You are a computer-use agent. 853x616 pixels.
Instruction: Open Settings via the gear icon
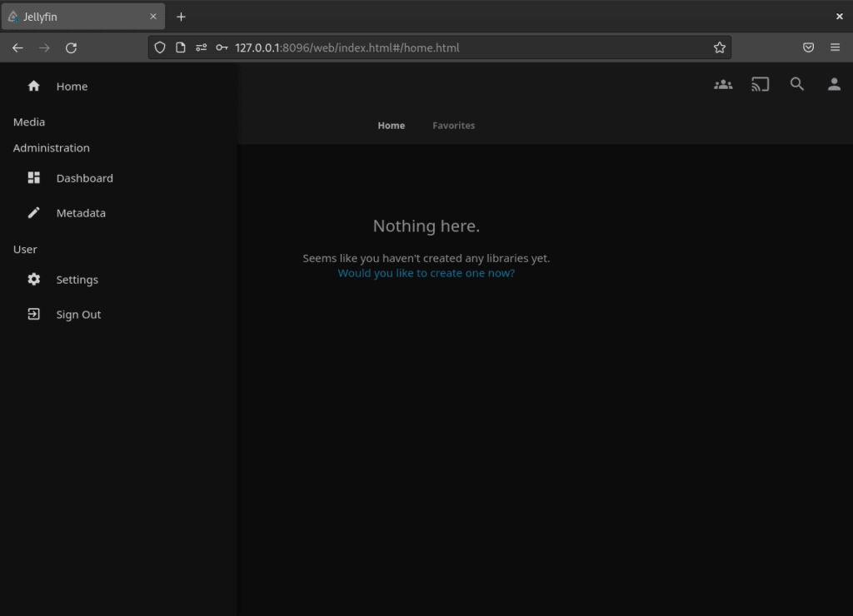[33, 279]
